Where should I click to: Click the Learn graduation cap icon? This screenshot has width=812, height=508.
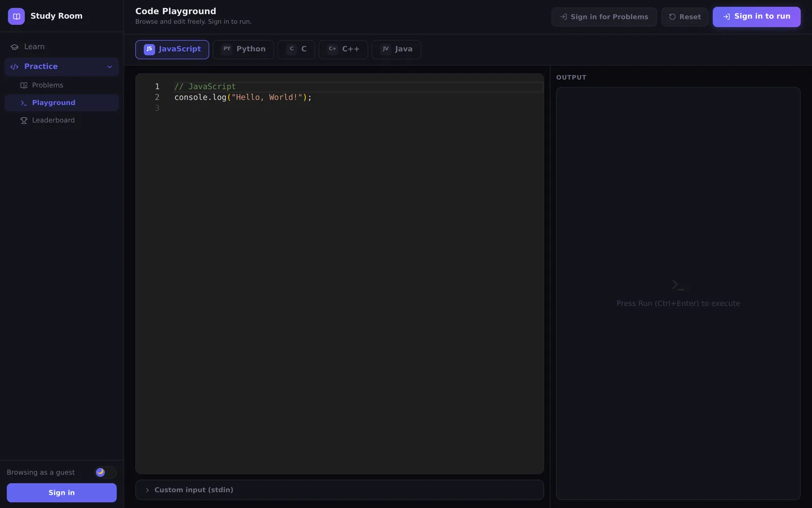(14, 47)
